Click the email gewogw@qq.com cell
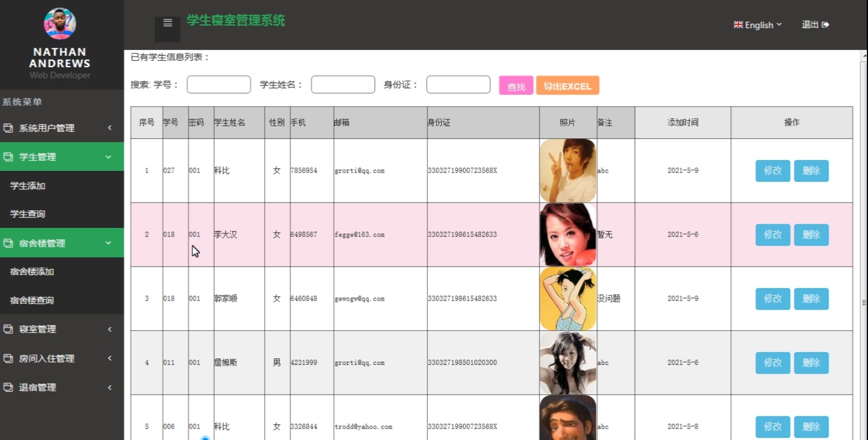 coord(380,299)
